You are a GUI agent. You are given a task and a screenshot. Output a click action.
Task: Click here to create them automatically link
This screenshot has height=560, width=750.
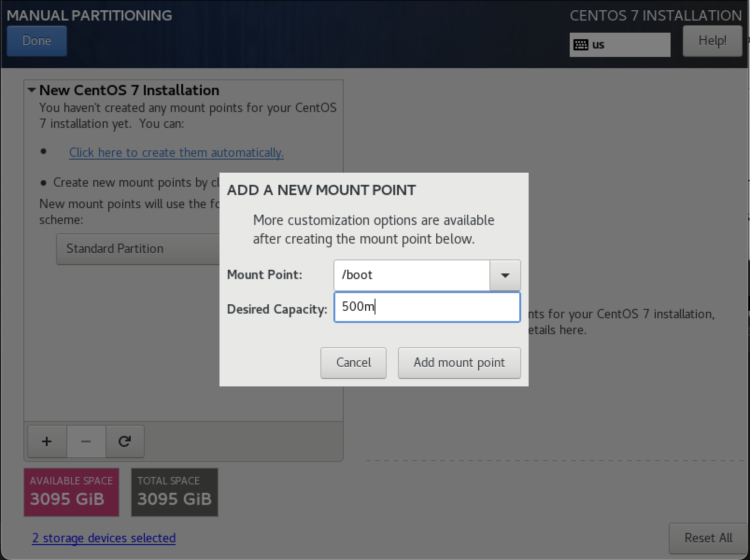click(x=176, y=153)
